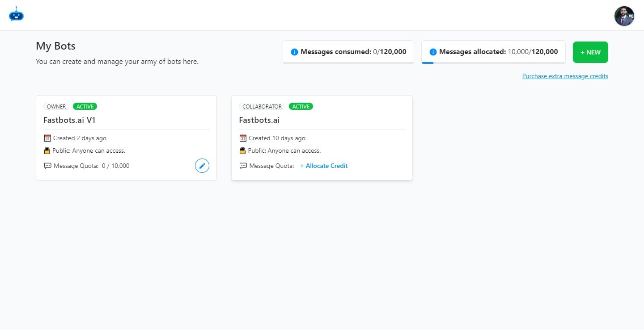The image size is (644, 330).
Task: Open Purchase extra message credits link
Action: click(x=565, y=76)
